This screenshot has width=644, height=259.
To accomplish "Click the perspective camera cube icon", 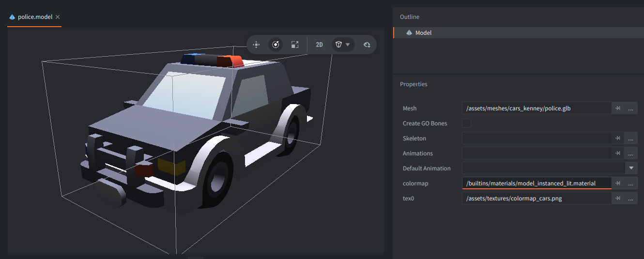I will point(339,45).
